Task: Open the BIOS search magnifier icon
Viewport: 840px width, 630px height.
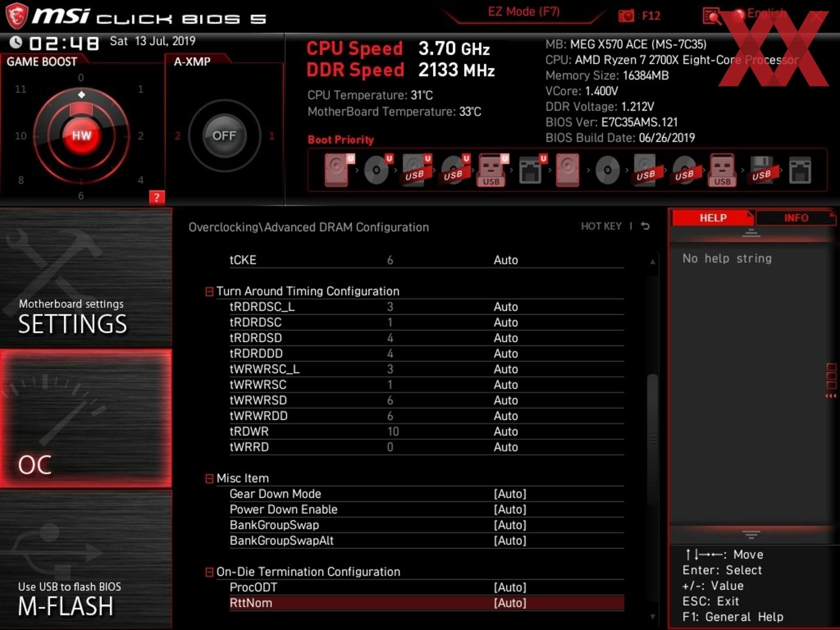Action: pos(712,16)
